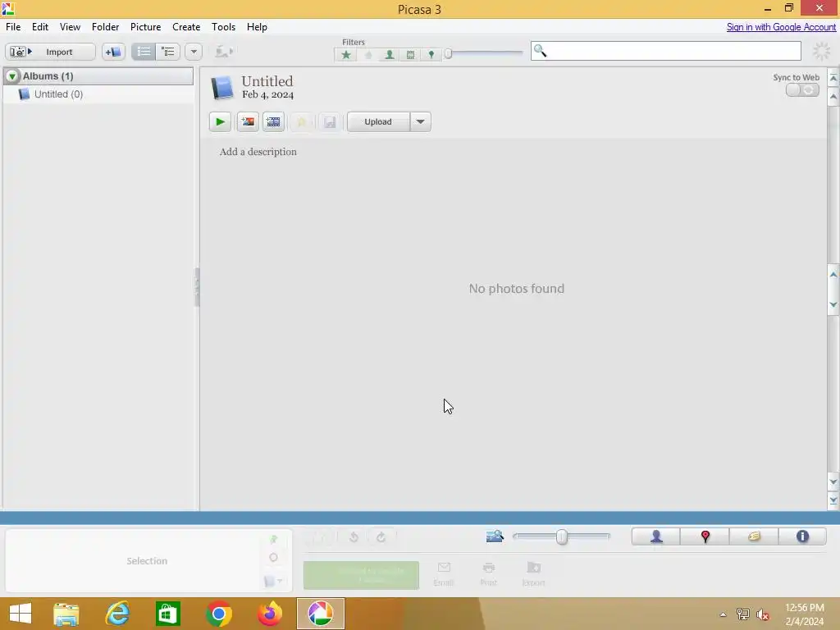The width and height of the screenshot is (840, 630).
Task: Show the Places panel with red pin
Action: coord(705,536)
